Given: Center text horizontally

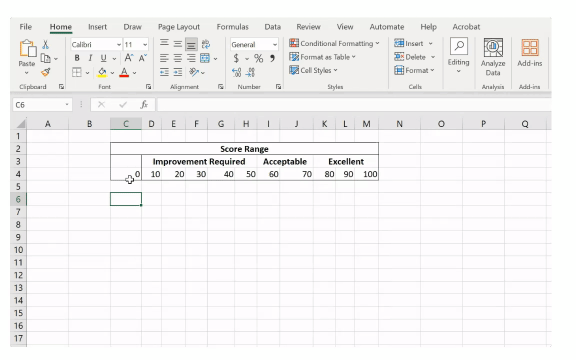Looking at the screenshot, I should (178, 58).
